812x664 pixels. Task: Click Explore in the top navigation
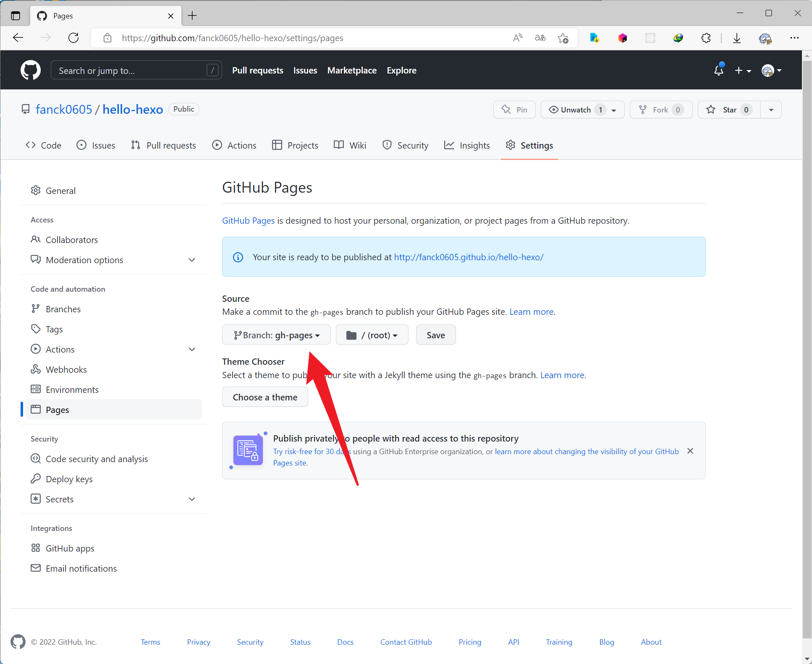pyautogui.click(x=401, y=71)
